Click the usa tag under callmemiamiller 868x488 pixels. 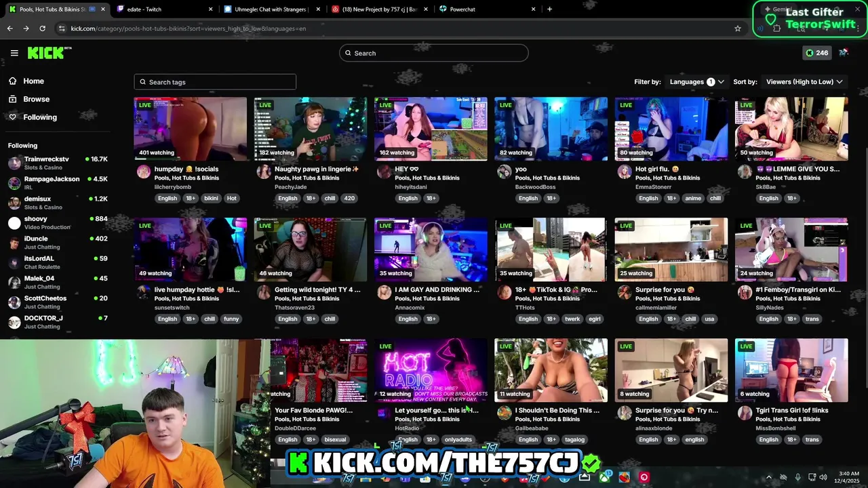[709, 319]
